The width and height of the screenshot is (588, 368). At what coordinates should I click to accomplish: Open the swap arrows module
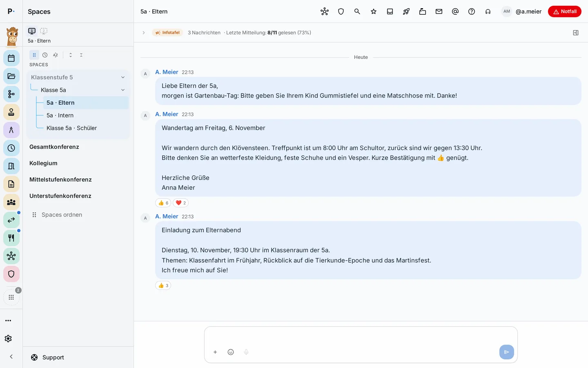11,220
